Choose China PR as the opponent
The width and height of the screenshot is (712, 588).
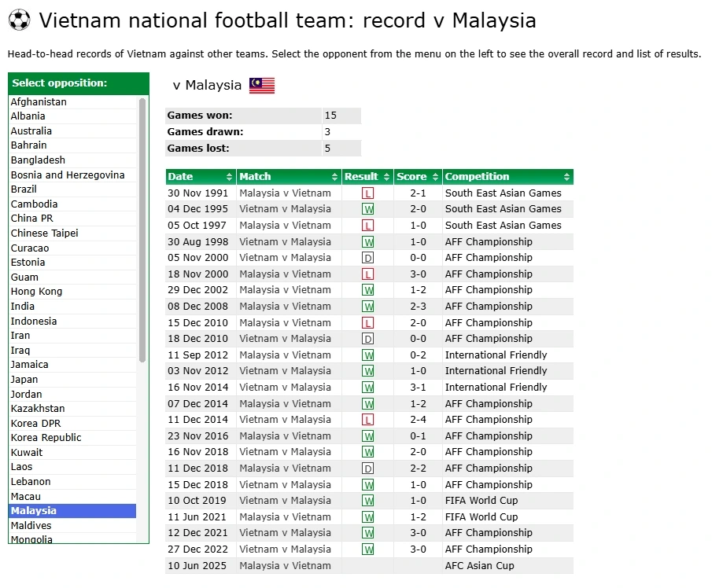pos(72,219)
